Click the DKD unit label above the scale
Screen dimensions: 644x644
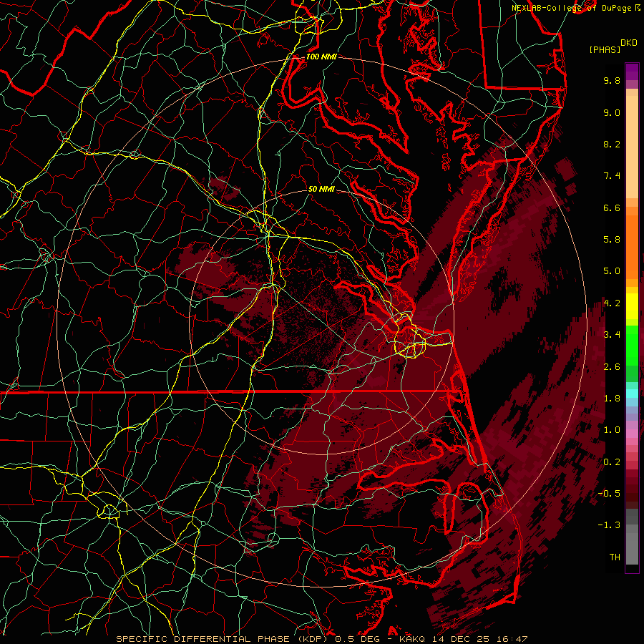[x=628, y=43]
